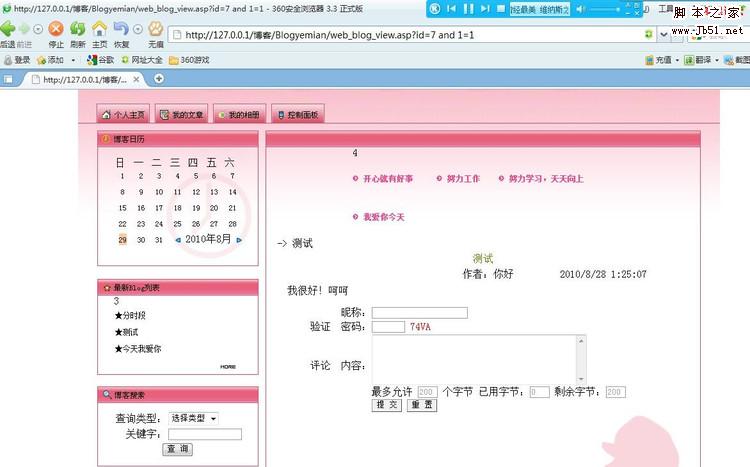Pause the music player
This screenshot has height=467, width=750.
(468, 9)
